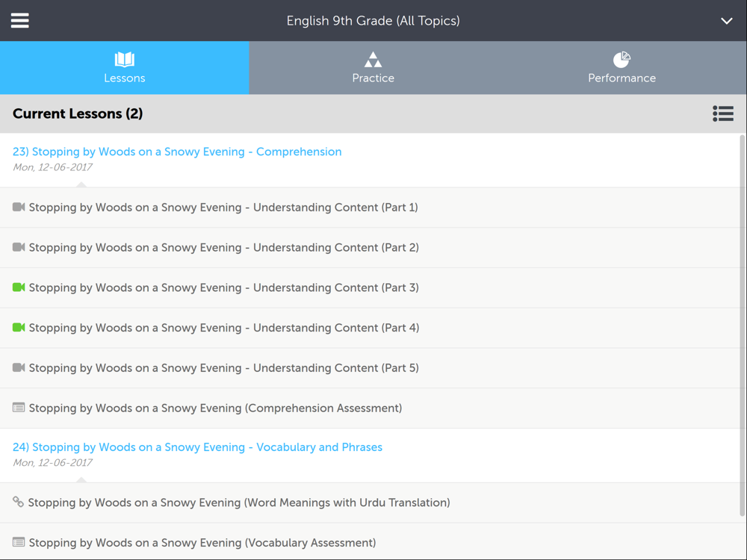
Task: Open the Vocabulary Assessment item
Action: (x=370, y=541)
